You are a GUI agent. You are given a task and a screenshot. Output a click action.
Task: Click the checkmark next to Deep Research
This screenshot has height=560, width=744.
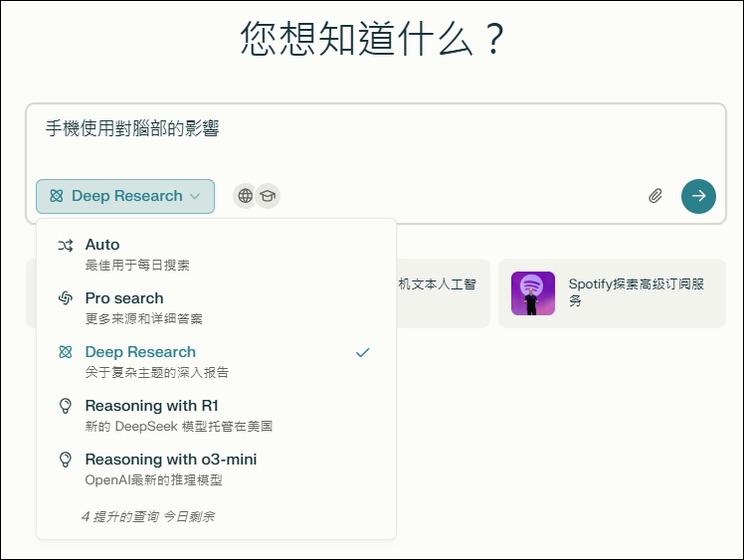[362, 352]
